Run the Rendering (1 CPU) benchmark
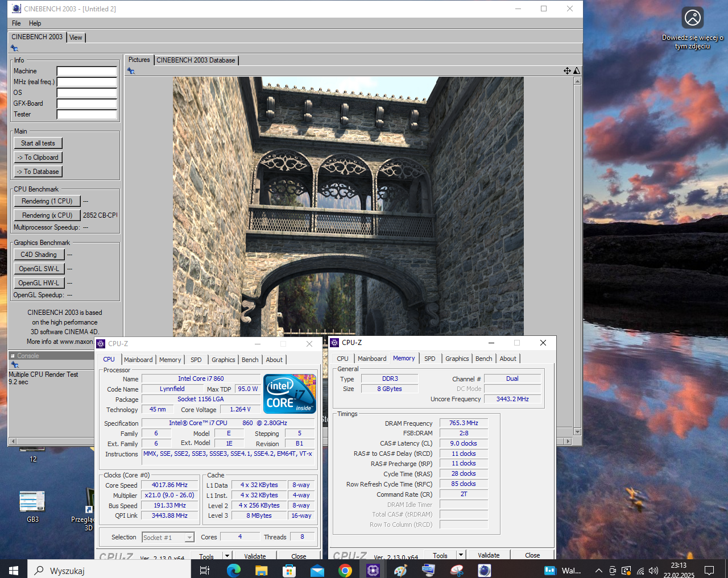Viewport: 728px width, 578px height. coord(47,201)
